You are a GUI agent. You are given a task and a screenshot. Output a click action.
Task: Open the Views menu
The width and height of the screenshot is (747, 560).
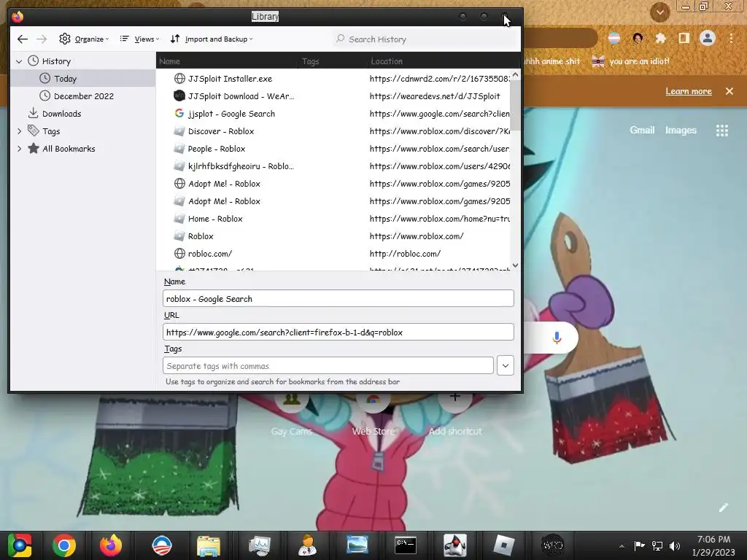[139, 39]
